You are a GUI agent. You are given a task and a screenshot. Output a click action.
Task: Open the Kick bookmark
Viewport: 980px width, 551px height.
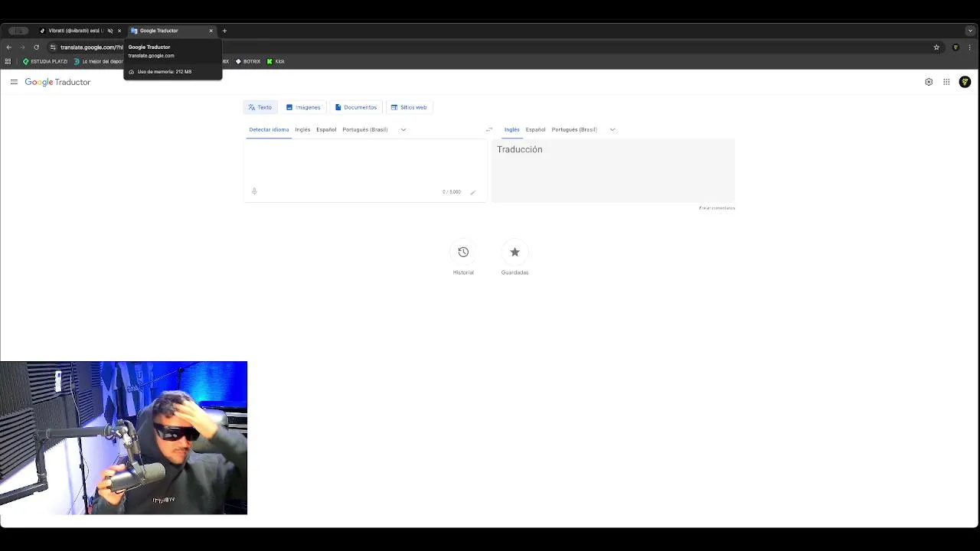pyautogui.click(x=276, y=61)
